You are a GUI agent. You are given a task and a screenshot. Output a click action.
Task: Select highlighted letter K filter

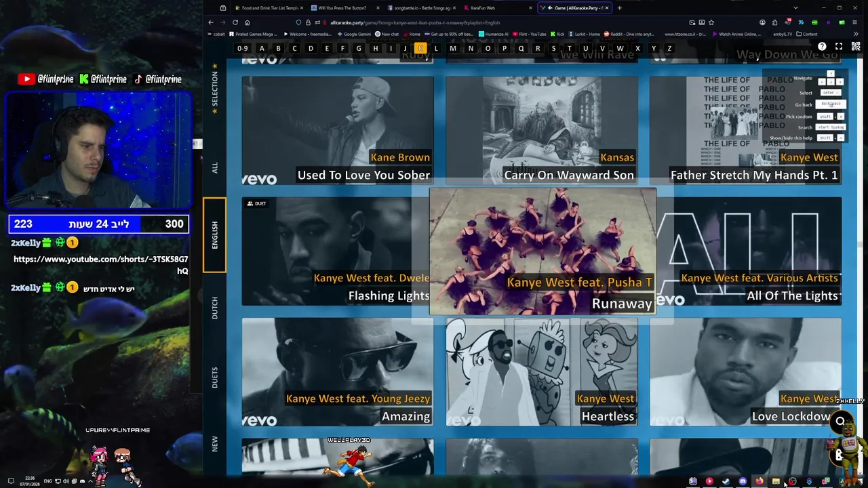[x=420, y=48]
